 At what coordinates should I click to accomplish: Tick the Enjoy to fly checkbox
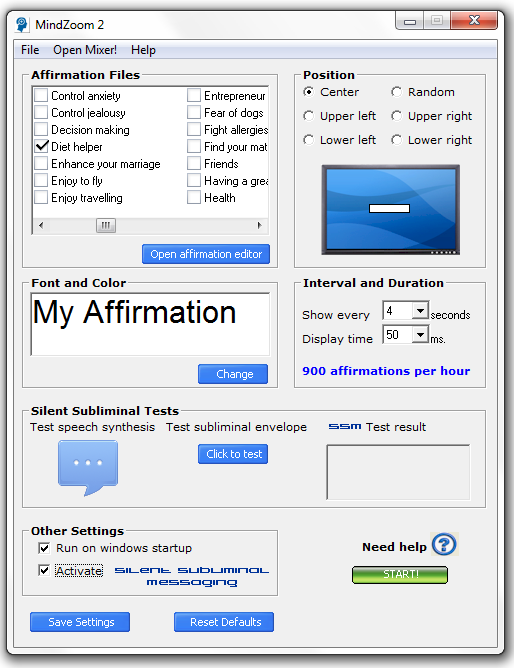click(x=41, y=181)
